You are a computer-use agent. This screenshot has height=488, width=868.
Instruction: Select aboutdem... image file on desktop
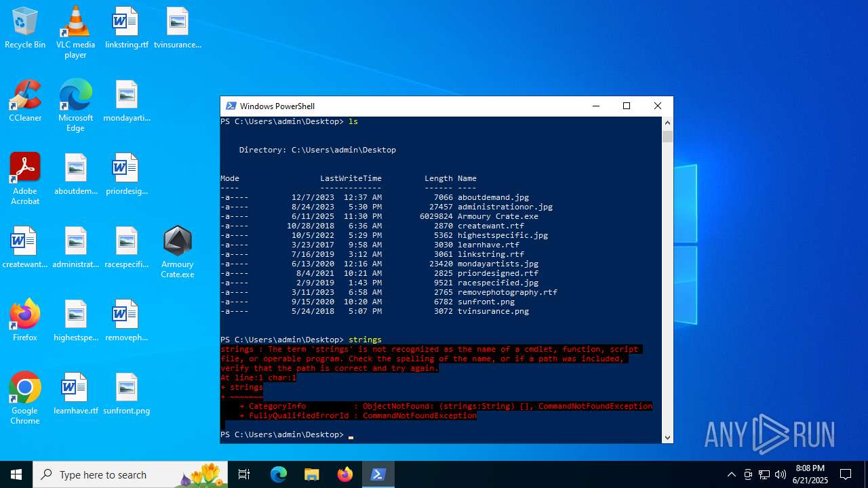click(76, 174)
